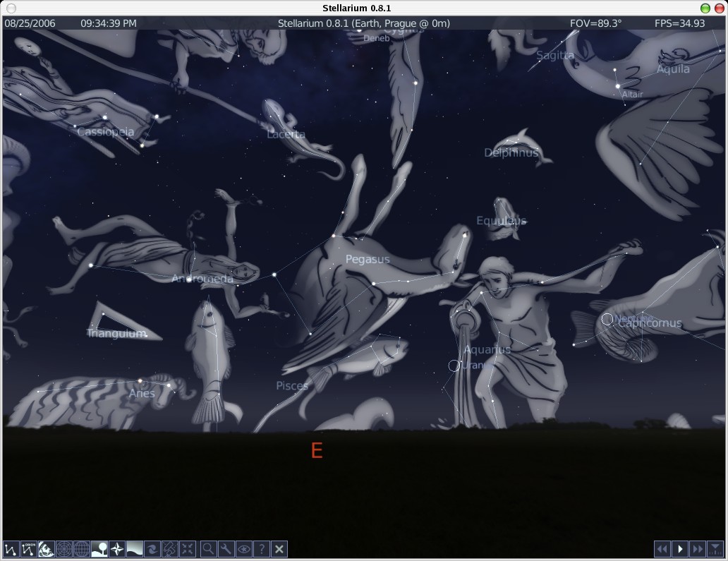Viewport: 728px width, 561px height.
Task: Click the Delphinus constellation label
Action: [511, 153]
